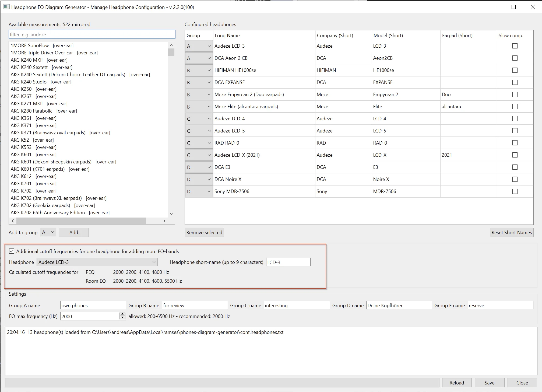Open the Group dropdown for Audeze LCD-3
The width and height of the screenshot is (542, 392).
(199, 46)
